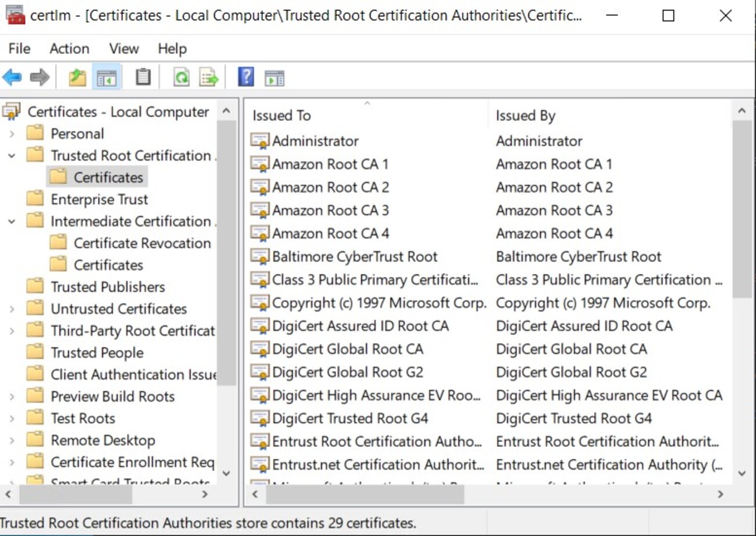Viewport: 756px width, 536px height.
Task: Collapse Trusted Root Certification Authorities node
Action: pos(12,156)
